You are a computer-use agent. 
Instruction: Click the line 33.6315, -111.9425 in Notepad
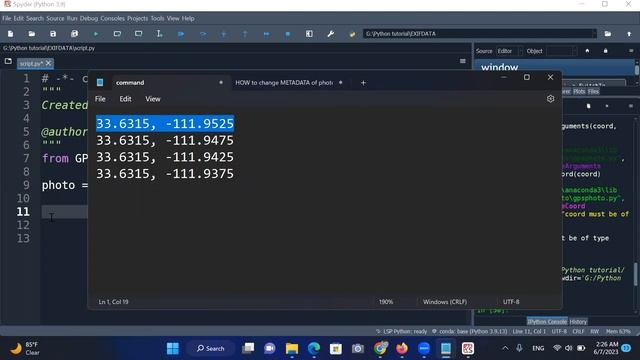click(165, 157)
